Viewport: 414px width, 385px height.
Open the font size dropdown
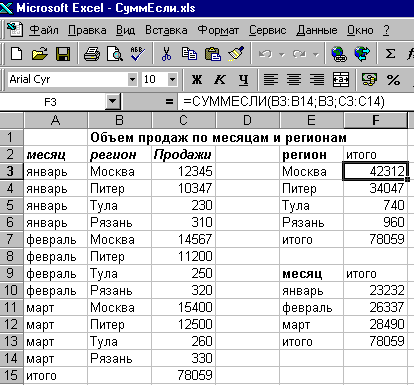[x=172, y=79]
